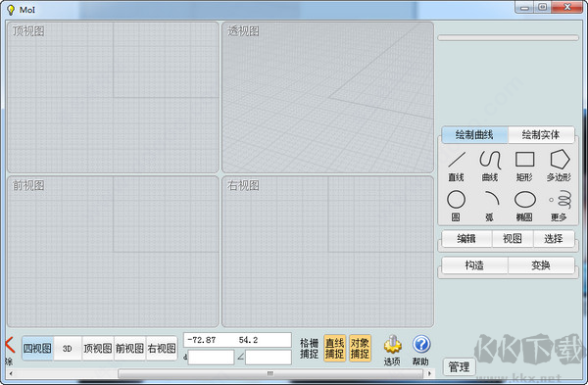Click the scrollbar right arrow
Viewport: 588px width, 385px height.
[429, 373]
